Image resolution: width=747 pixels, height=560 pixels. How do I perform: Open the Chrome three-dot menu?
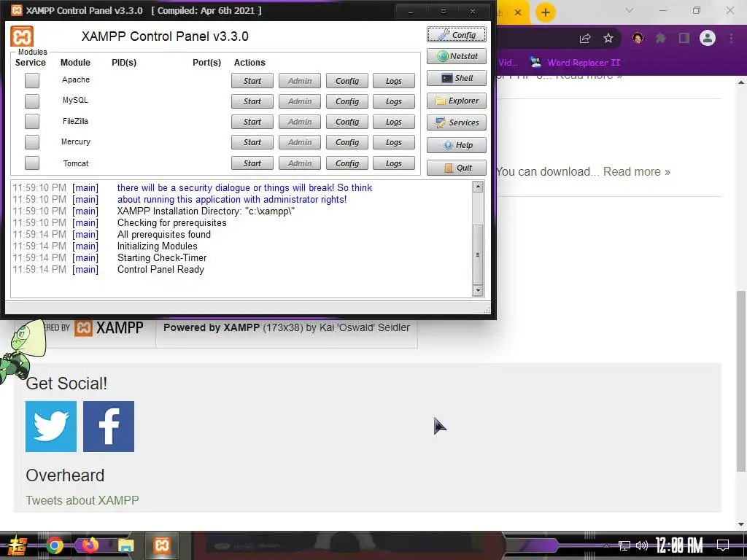coord(731,38)
